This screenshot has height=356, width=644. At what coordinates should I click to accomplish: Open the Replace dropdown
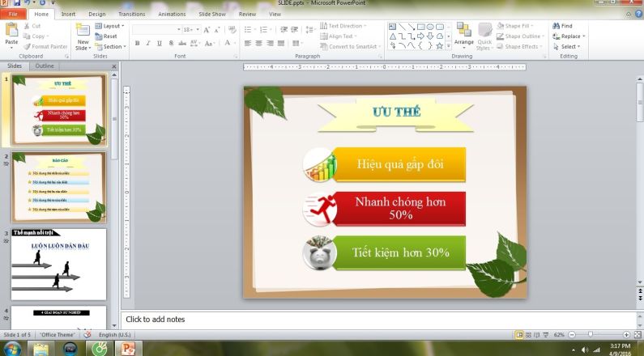pyautogui.click(x=583, y=36)
